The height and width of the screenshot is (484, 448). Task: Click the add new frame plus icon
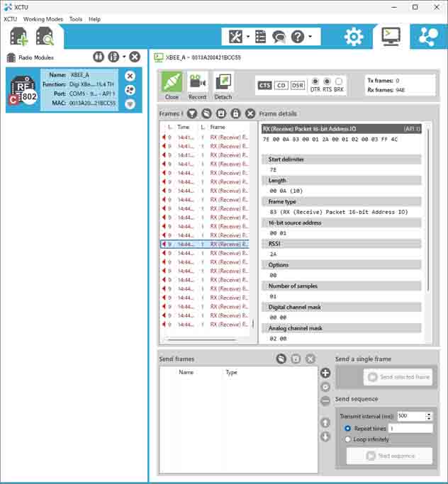[325, 373]
